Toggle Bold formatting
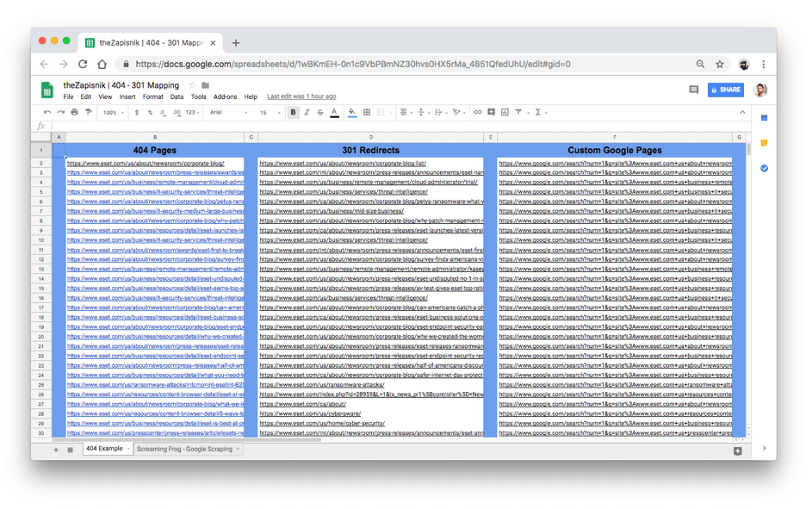Viewport: 812px width, 509px height. coord(293,112)
